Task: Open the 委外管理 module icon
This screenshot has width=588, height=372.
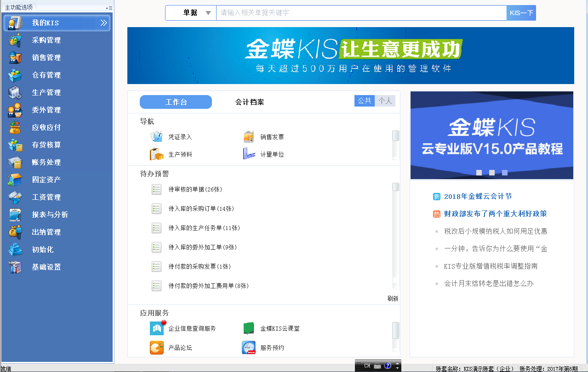Action: pyautogui.click(x=15, y=110)
